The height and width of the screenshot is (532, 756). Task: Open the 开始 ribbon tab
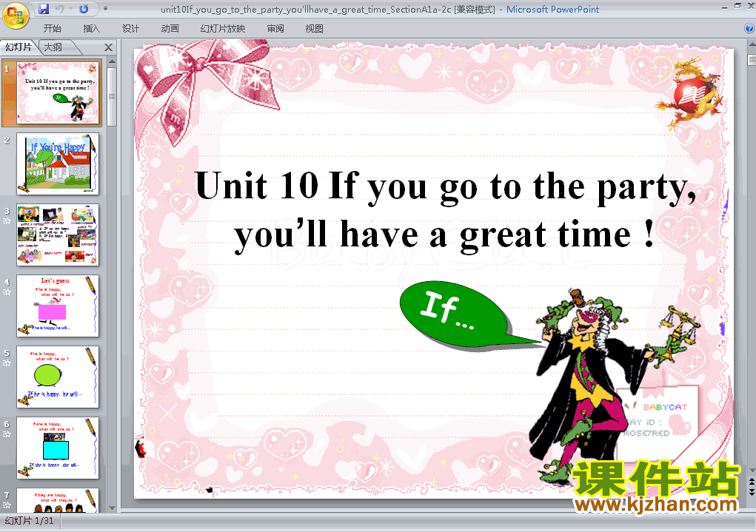click(52, 28)
